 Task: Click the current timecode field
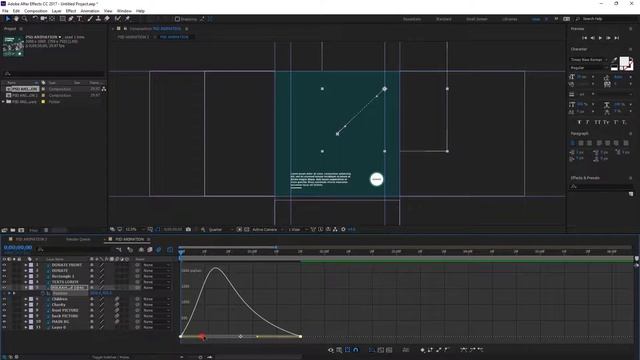tap(18, 248)
